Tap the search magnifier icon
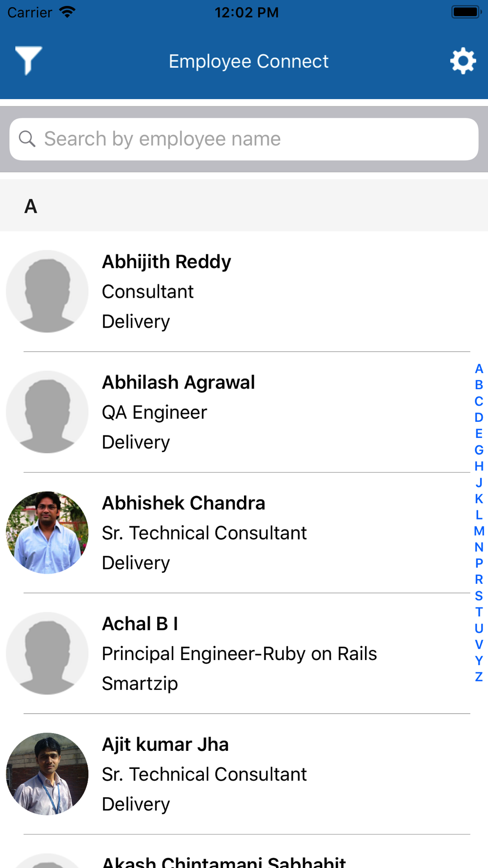 (27, 139)
